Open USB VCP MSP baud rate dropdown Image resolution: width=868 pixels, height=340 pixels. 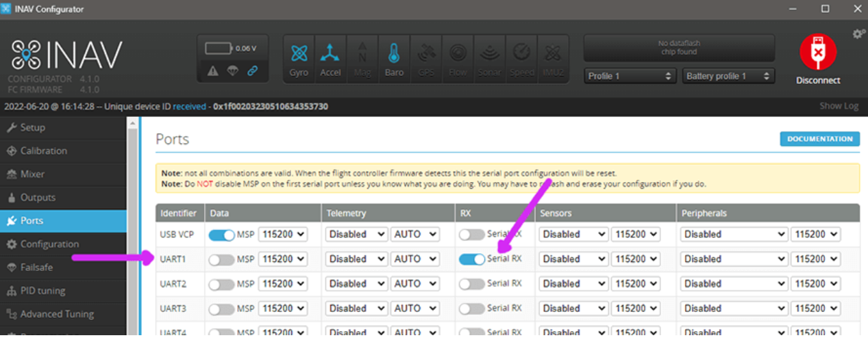283,234
